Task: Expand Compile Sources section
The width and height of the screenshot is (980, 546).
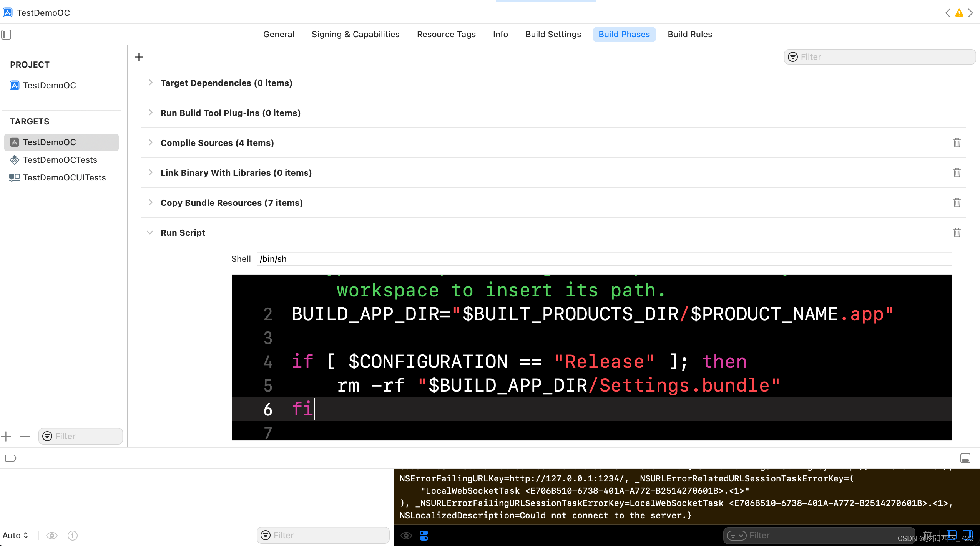Action: (x=150, y=142)
